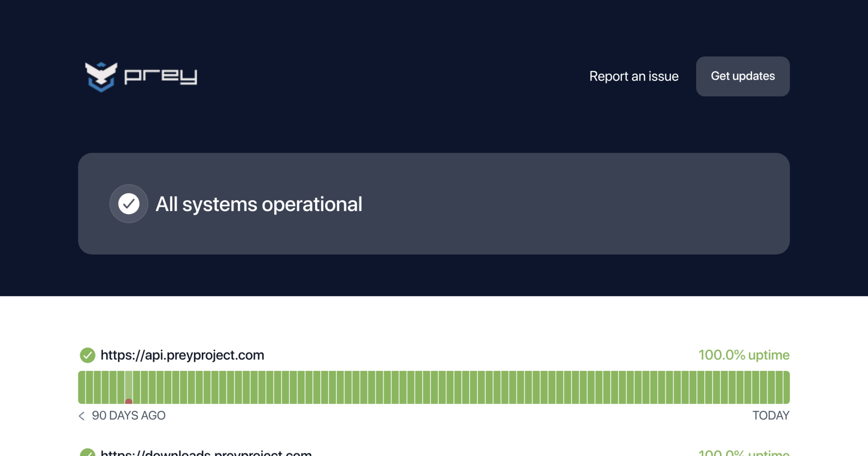Click the lighter green day bar with incident
Image resolution: width=868 pixels, height=456 pixels.
[x=129, y=387]
